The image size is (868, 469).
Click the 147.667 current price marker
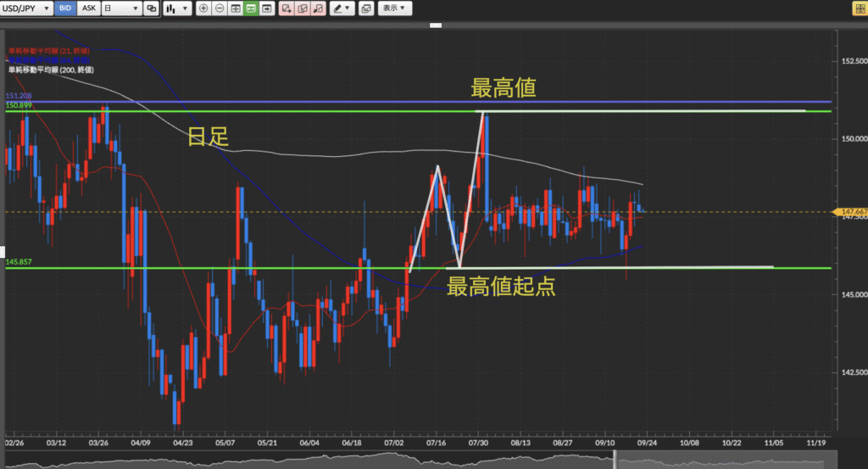click(852, 212)
